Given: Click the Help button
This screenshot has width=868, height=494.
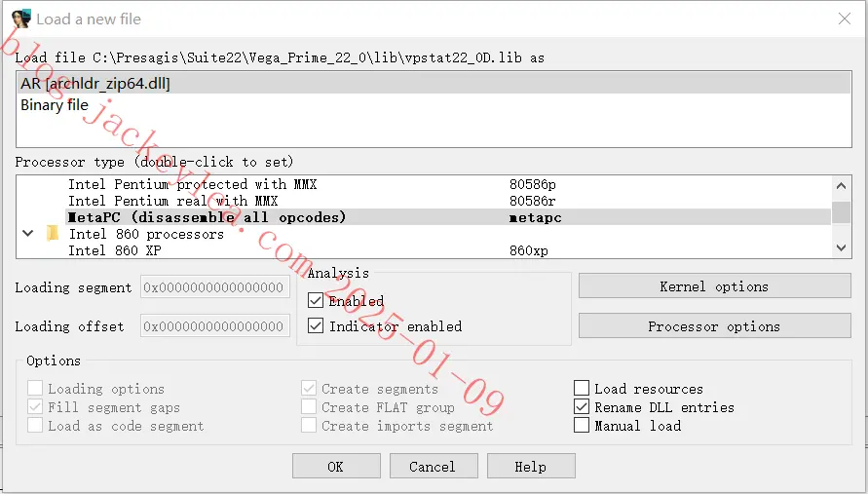Looking at the screenshot, I should point(531,467).
